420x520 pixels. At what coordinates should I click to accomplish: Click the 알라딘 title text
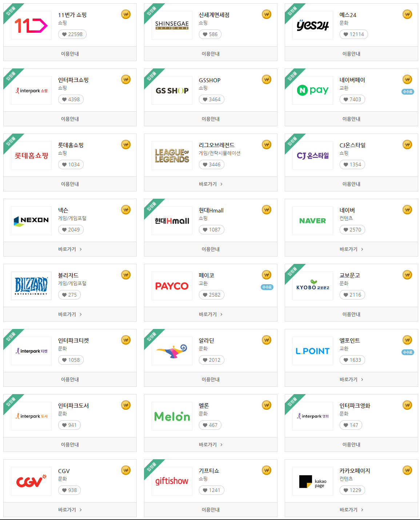click(x=206, y=341)
